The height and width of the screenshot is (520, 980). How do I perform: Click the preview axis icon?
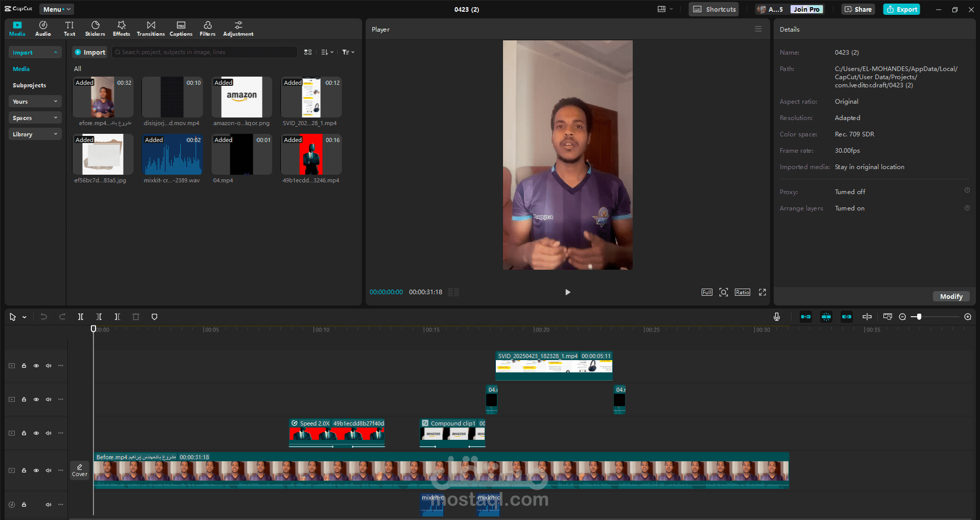[x=867, y=317]
